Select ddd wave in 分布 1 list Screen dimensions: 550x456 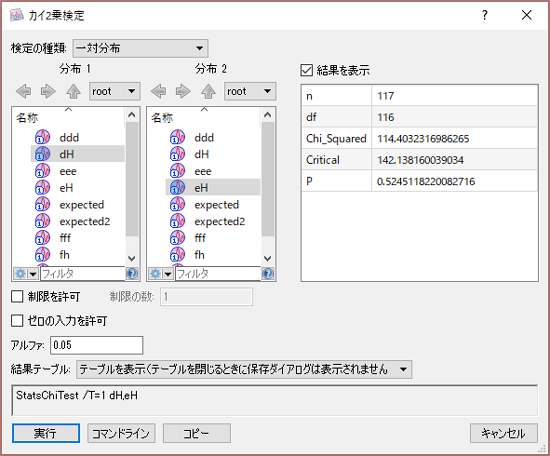click(x=69, y=138)
